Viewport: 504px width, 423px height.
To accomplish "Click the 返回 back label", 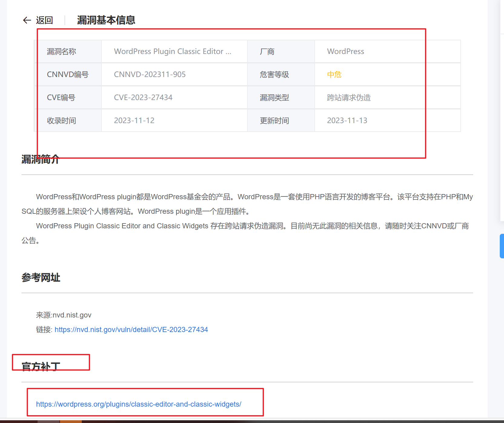I will click(x=45, y=20).
